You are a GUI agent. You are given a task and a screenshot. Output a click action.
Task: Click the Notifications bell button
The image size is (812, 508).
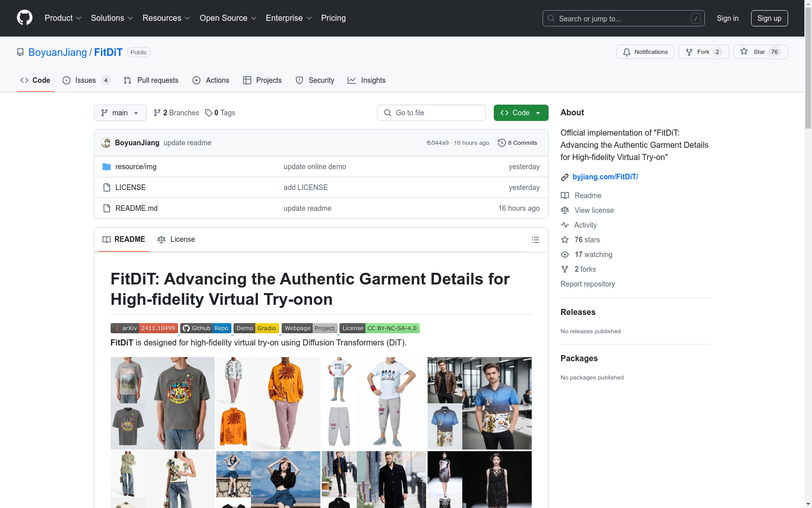645,52
